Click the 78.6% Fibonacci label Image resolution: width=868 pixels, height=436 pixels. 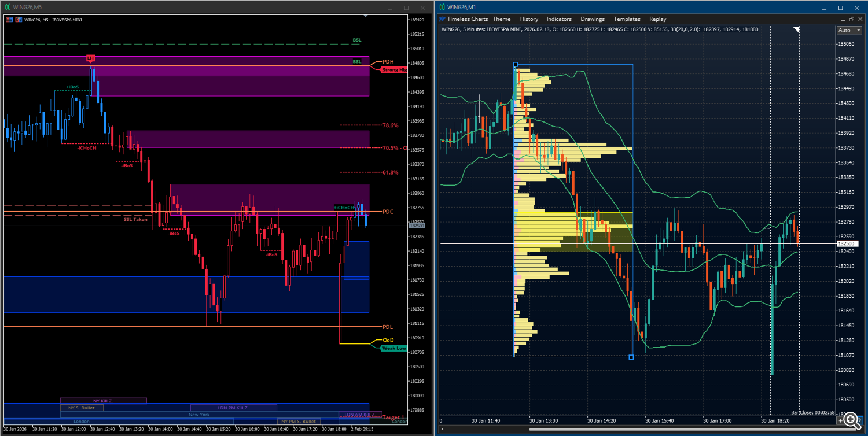(x=390, y=125)
